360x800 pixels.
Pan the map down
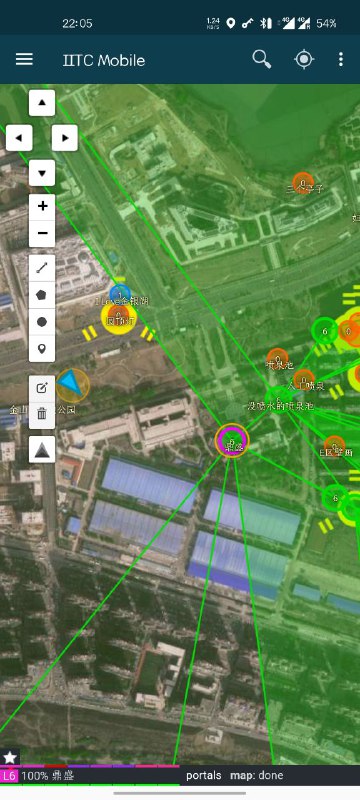coord(42,172)
